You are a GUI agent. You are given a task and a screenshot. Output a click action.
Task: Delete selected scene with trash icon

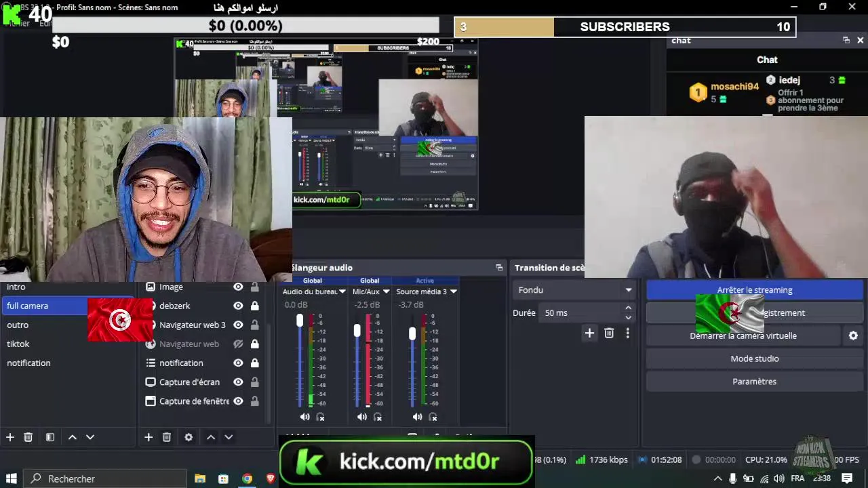click(28, 437)
